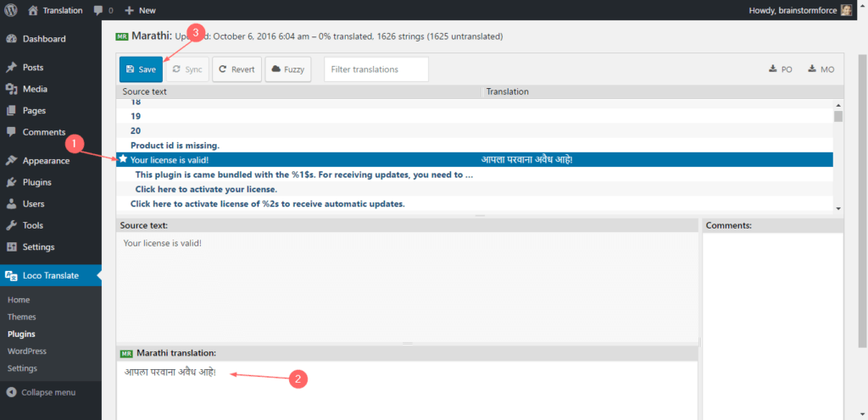Go to Loco Translate Themes submenu
The height and width of the screenshot is (420, 868).
[x=21, y=317]
